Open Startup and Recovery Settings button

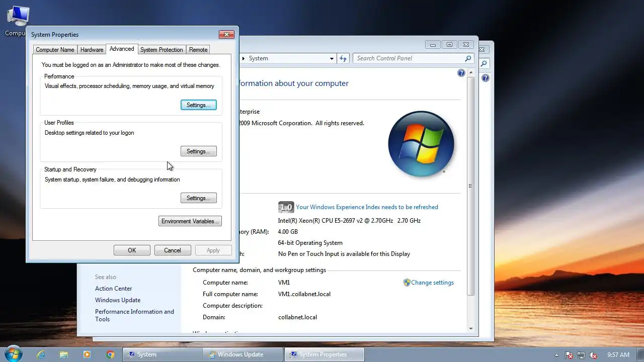[198, 198]
